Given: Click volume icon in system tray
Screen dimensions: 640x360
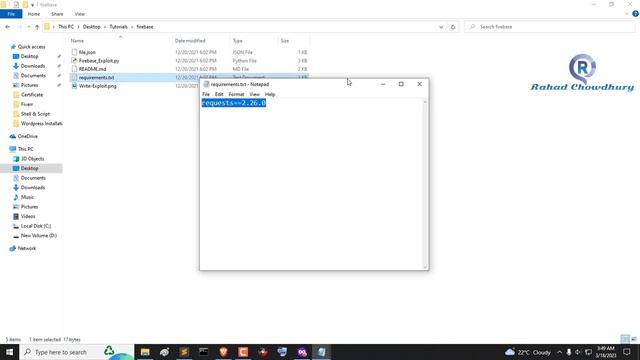Looking at the screenshot, I should [x=578, y=352].
